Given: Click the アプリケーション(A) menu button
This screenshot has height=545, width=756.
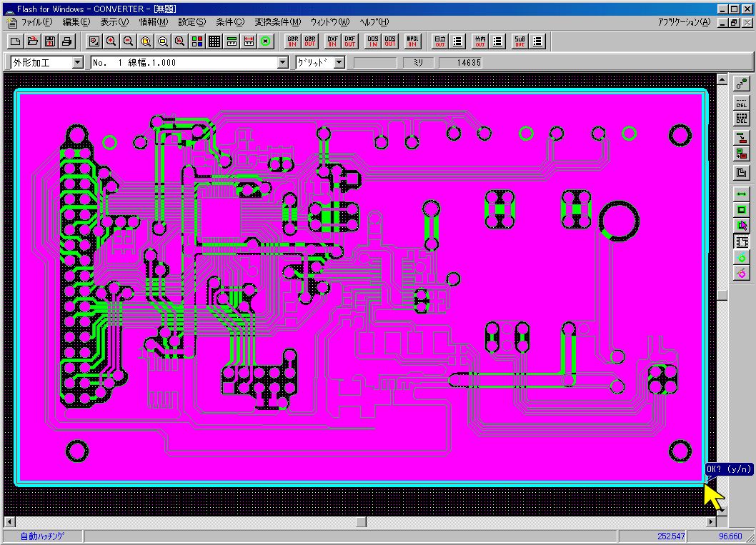Looking at the screenshot, I should (684, 22).
